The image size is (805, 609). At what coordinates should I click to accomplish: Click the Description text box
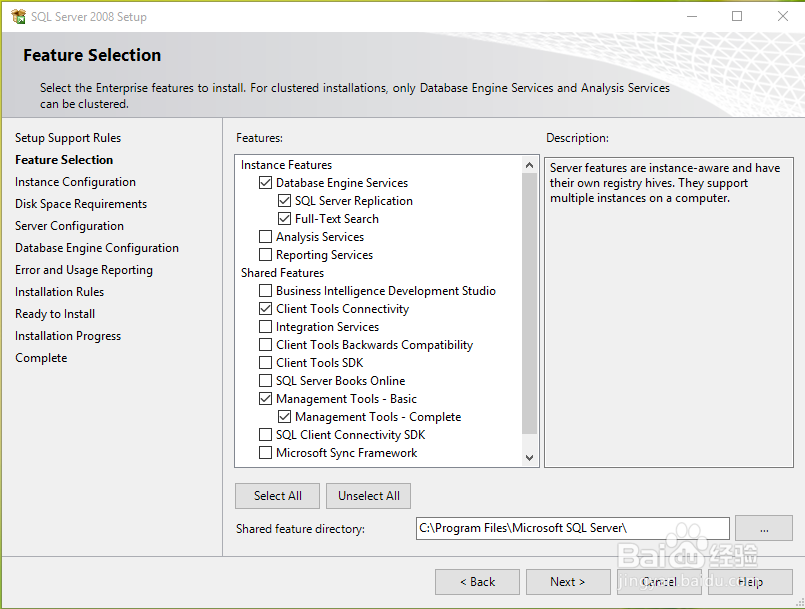pos(668,312)
